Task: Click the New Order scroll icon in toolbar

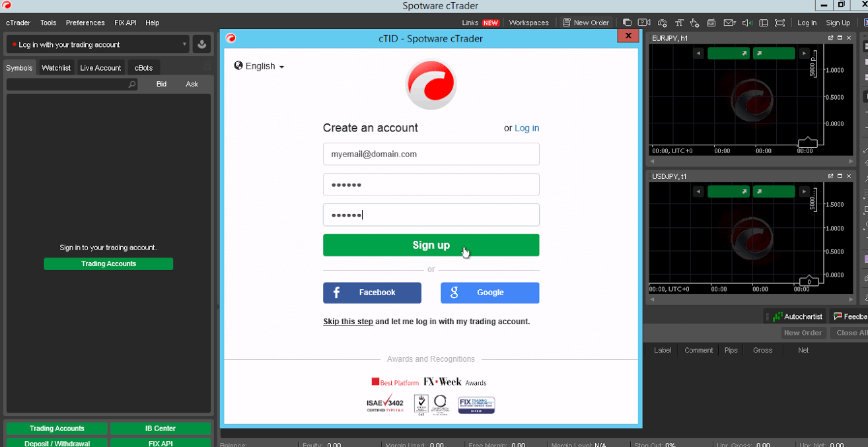Action: (567, 22)
